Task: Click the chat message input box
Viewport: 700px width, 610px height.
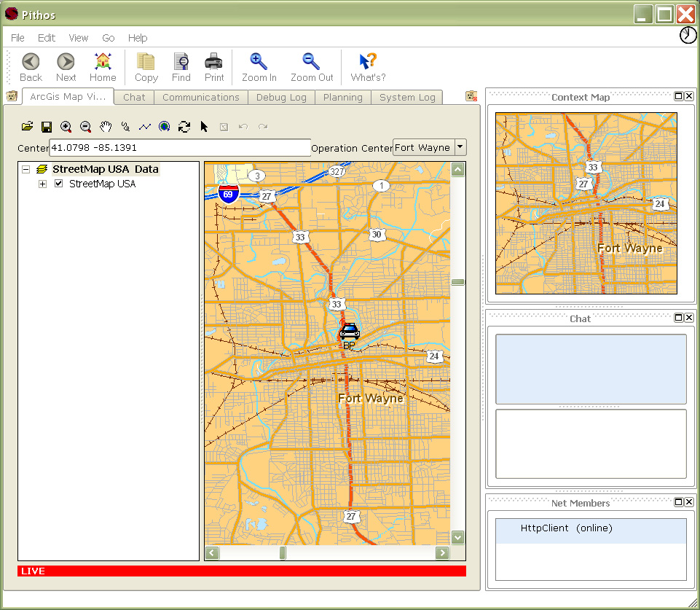Action: click(591, 443)
